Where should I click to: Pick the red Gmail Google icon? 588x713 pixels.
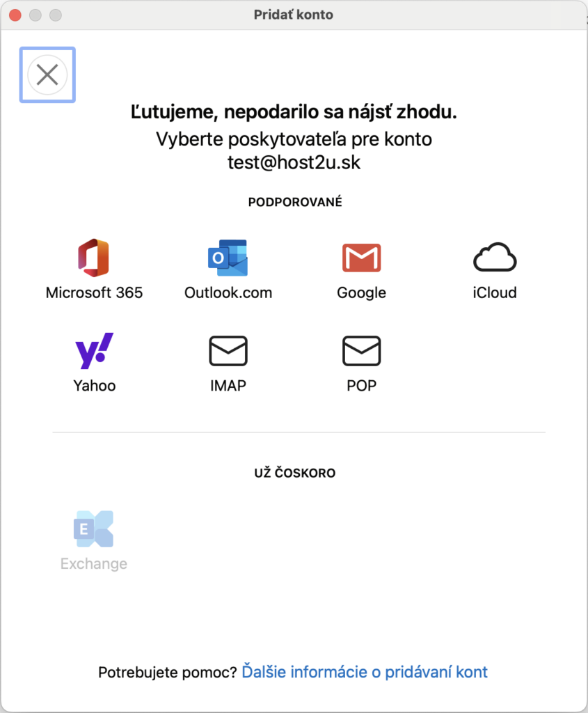[361, 258]
